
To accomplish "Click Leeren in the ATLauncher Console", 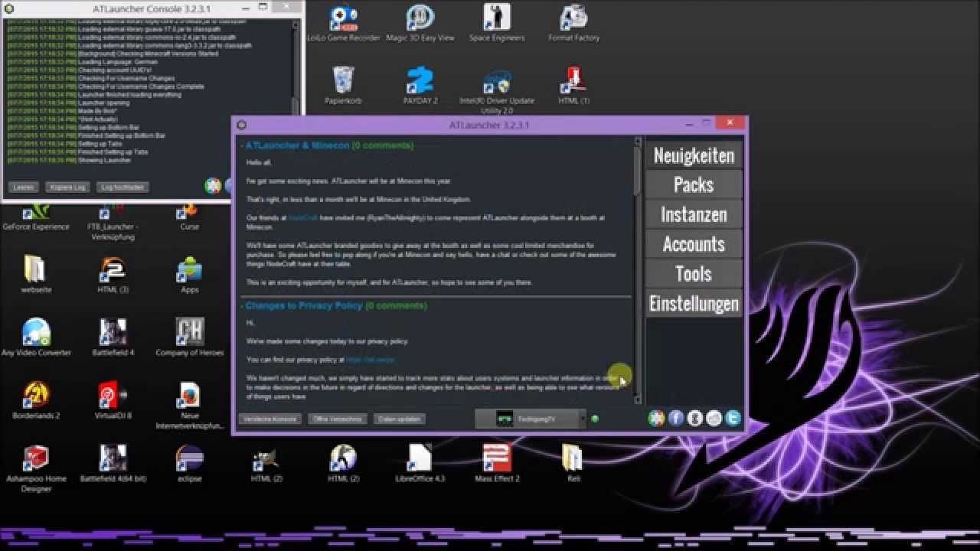I will click(24, 187).
